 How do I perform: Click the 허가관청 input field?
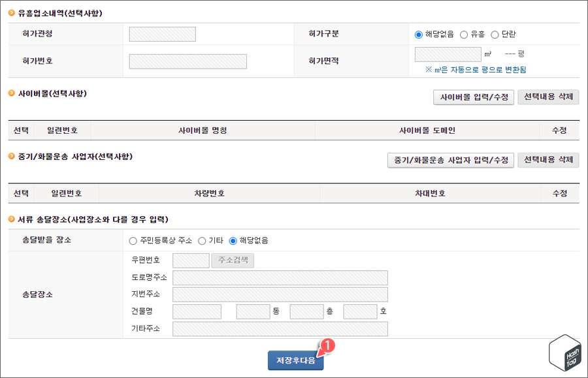(162, 33)
